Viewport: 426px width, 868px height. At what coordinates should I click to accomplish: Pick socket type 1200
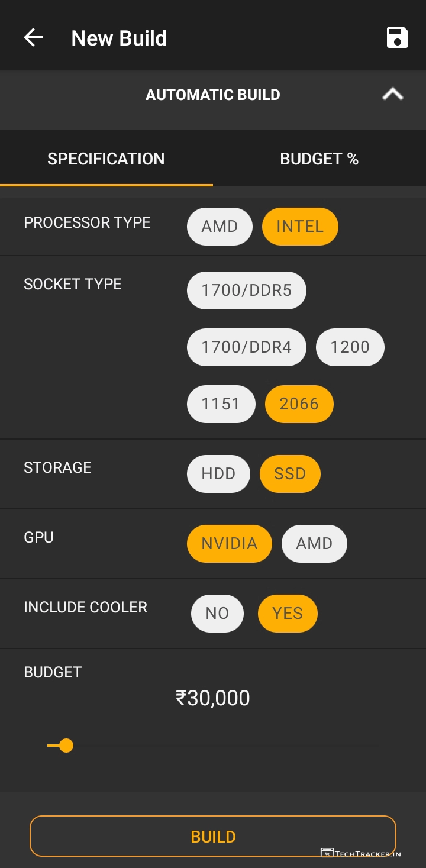[x=350, y=347]
